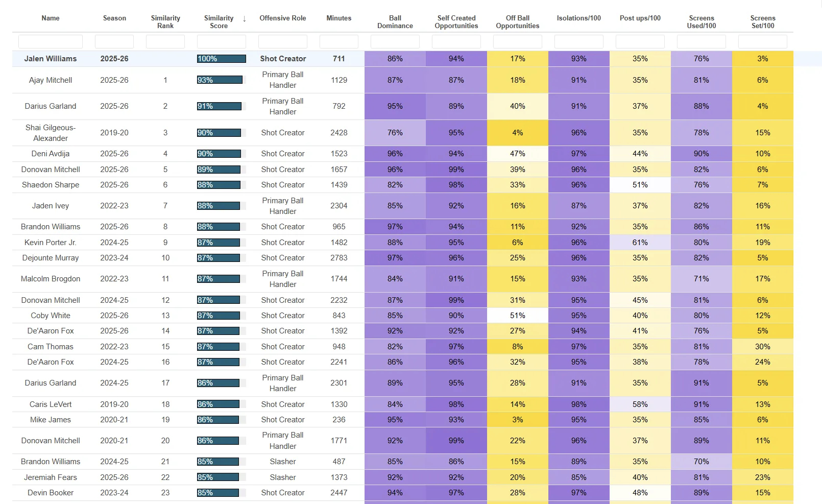822x504 pixels.
Task: Sort by the Minutes column header
Action: pyautogui.click(x=339, y=18)
